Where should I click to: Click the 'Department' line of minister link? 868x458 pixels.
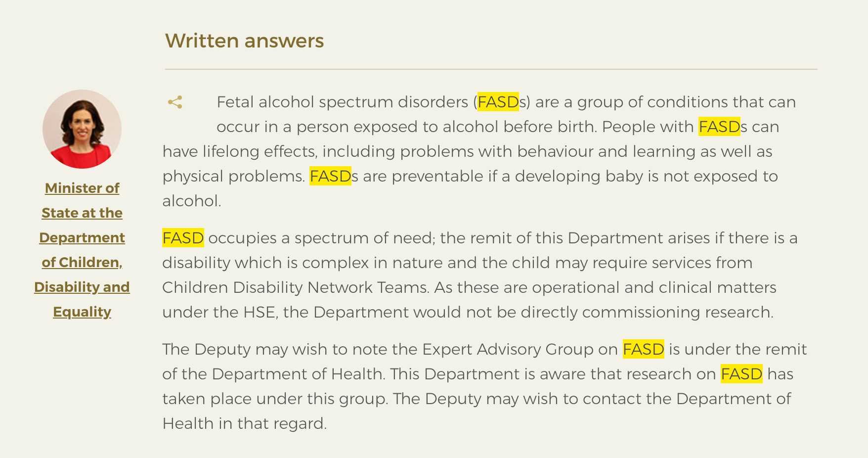tap(82, 237)
